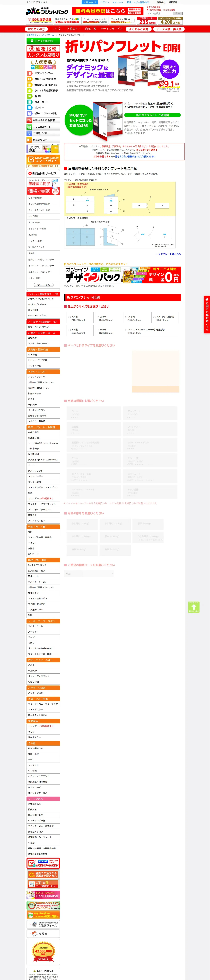Open お探しの商品 料金検索 sidebar button

tap(43, 120)
